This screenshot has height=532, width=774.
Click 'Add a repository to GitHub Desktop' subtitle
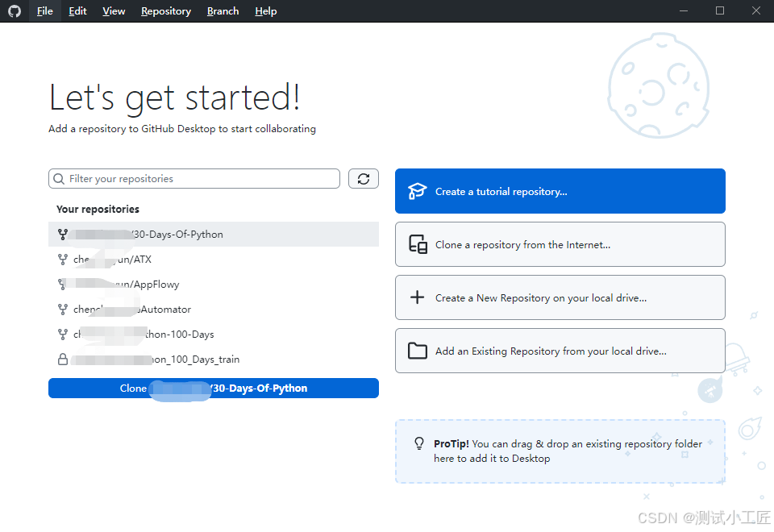pos(182,129)
